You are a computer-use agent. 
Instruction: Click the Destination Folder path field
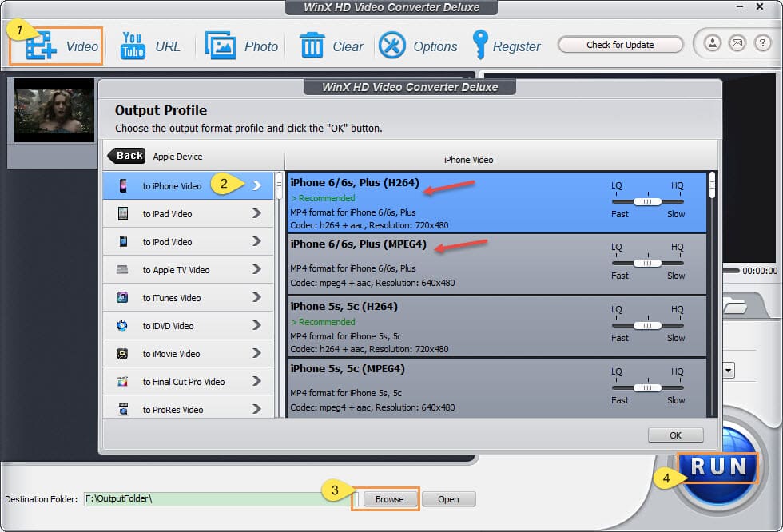coord(217,499)
